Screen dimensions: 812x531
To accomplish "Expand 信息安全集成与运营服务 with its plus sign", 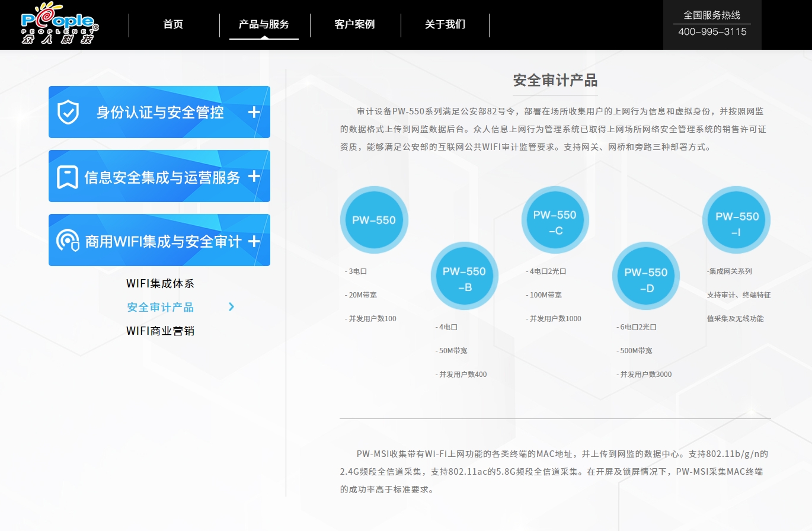I will [x=254, y=176].
